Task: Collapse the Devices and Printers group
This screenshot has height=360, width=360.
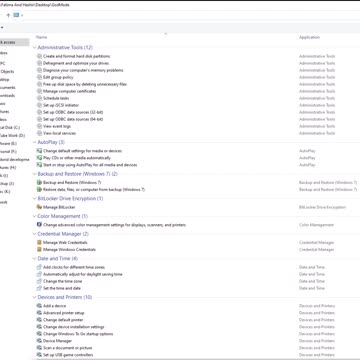Action: 35,297
